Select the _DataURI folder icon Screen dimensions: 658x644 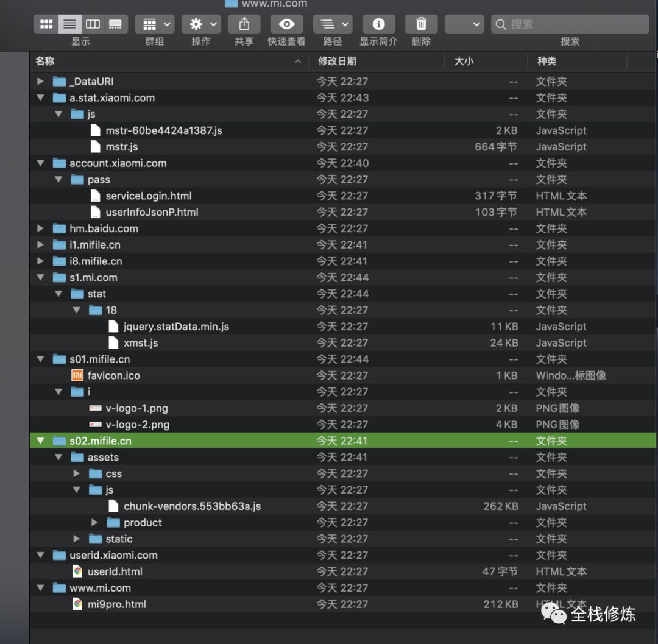click(59, 82)
